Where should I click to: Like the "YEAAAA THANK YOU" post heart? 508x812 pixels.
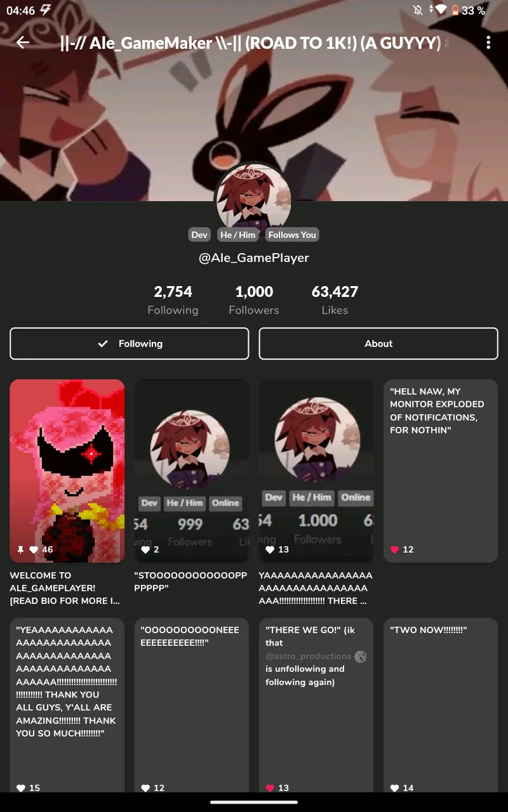coord(21,788)
